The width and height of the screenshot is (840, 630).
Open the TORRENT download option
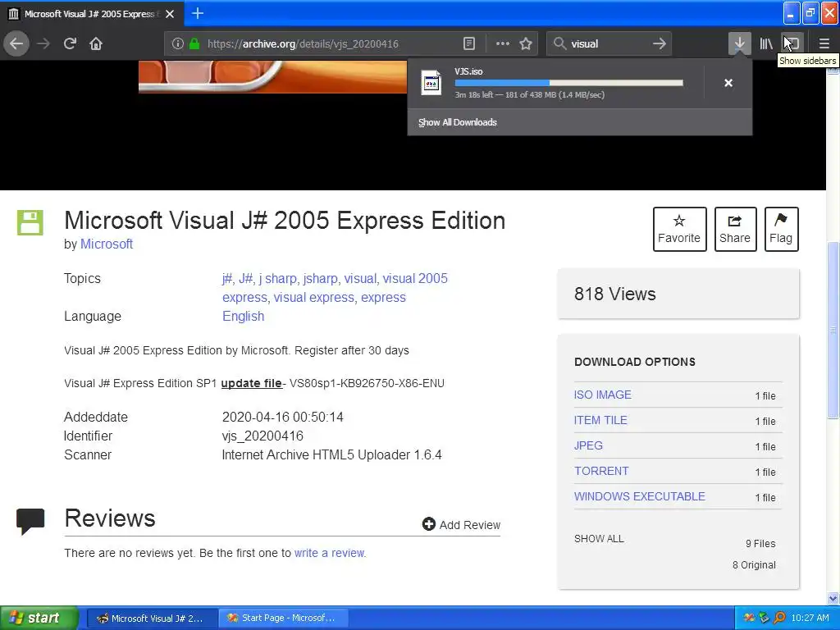(601, 471)
